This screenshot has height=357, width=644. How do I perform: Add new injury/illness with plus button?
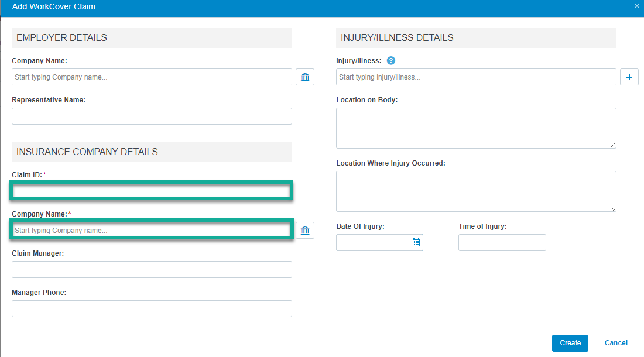click(x=629, y=77)
